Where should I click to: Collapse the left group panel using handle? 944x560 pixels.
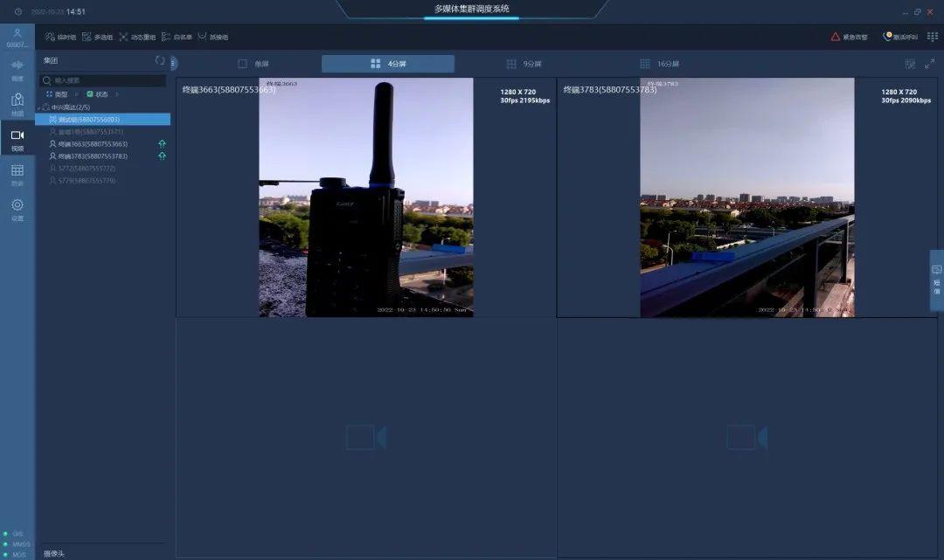point(174,62)
